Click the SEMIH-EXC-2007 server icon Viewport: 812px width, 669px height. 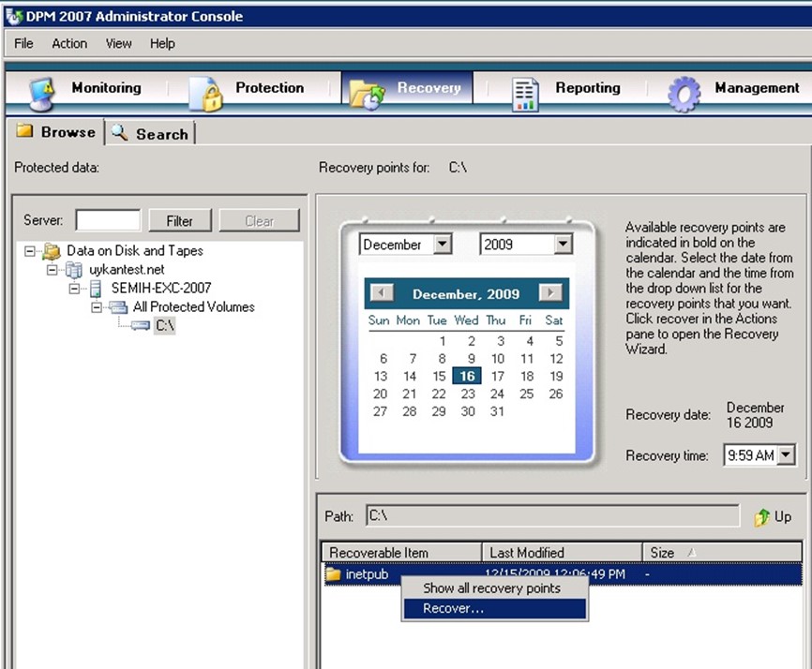[95, 289]
